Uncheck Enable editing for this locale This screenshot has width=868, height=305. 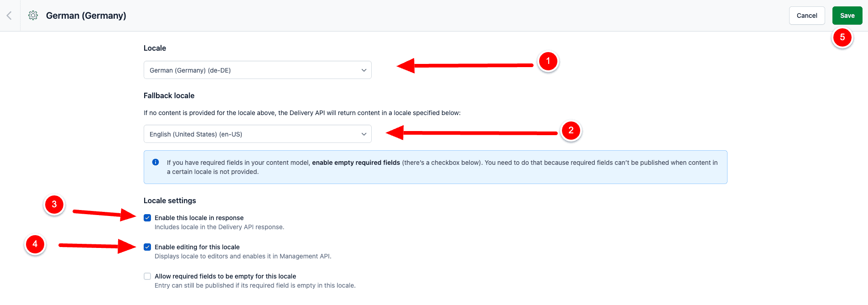(147, 247)
